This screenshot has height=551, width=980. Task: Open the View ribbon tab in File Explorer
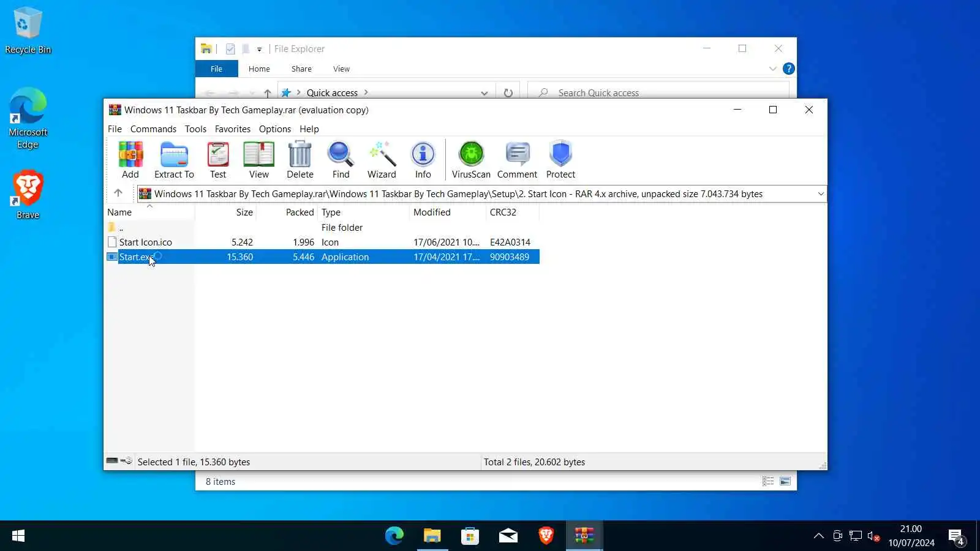click(x=341, y=69)
